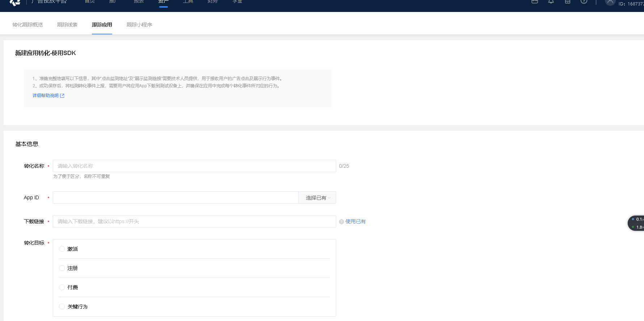644x321 pixels.
Task: Open the 选择已有 dropdown
Action: point(317,197)
